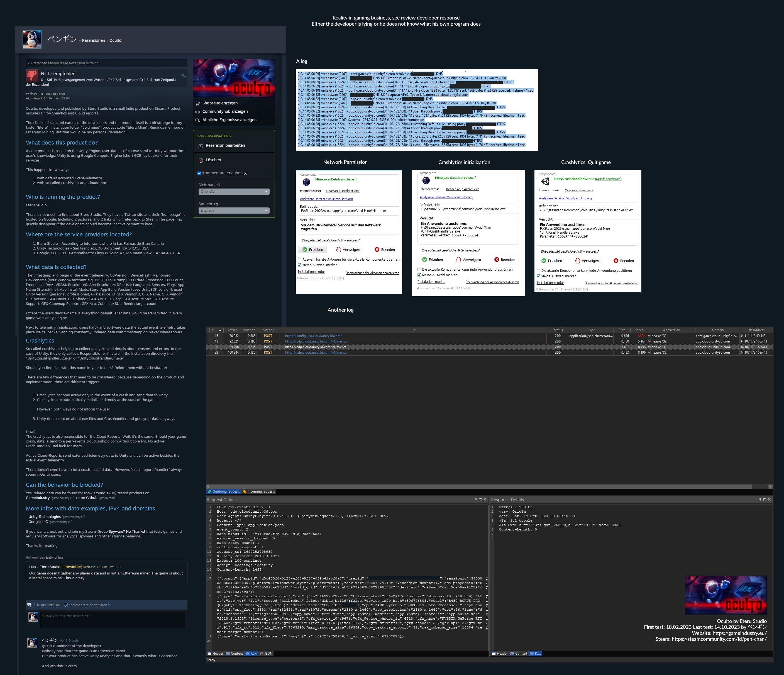The image size is (784, 675).
Task: Toggle 'Meine Auswahl merken' in Crashlytics initialization
Action: pos(419,275)
